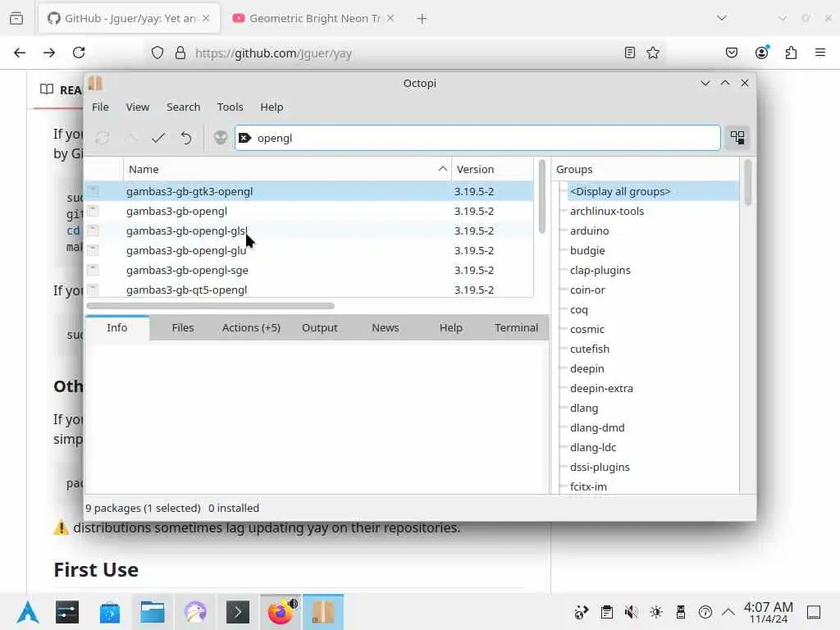The height and width of the screenshot is (630, 840).
Task: Click the Octopi undo/cancel arrow toolbar icon
Action: click(x=186, y=138)
